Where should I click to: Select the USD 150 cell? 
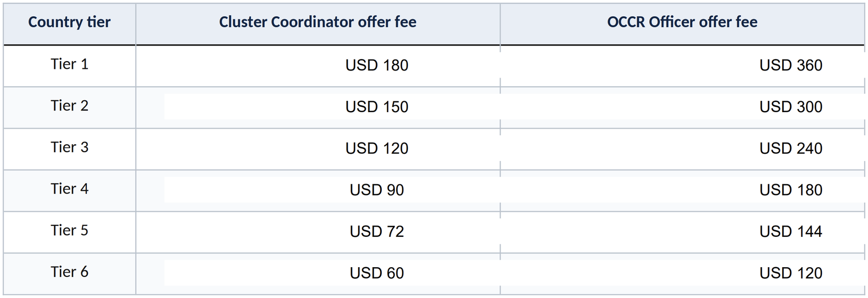[x=377, y=107]
